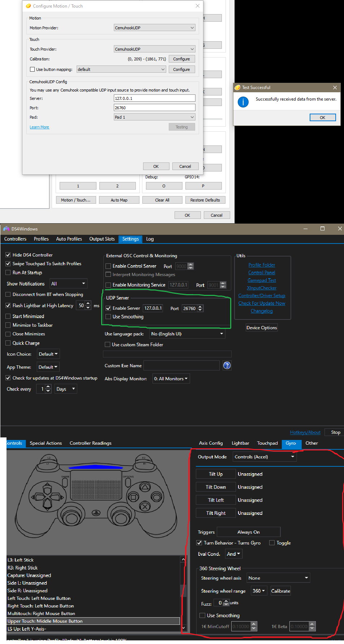Toggle Swipe Touchpad To Switch Profiles
Image resolution: width=344 pixels, height=644 pixels.
point(8,264)
